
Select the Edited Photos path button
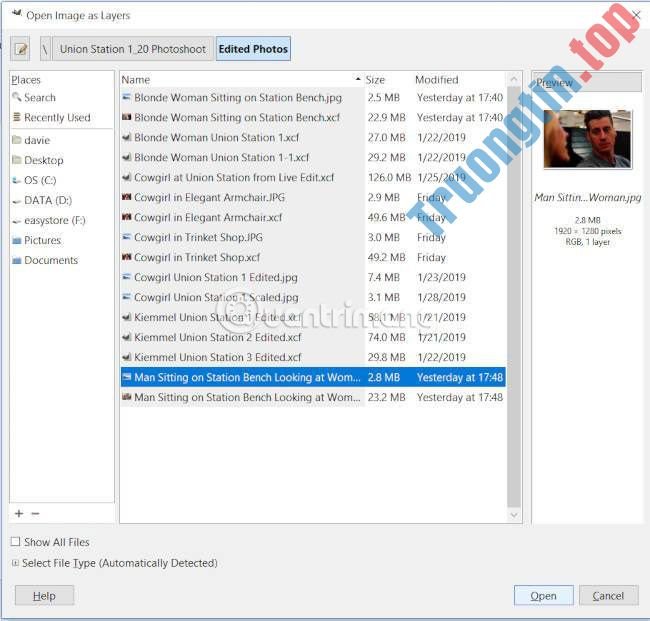[x=253, y=49]
